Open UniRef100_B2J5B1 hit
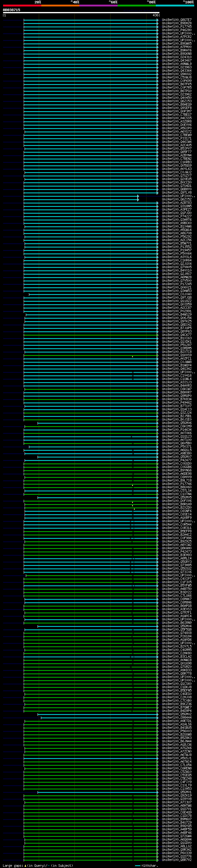 click(x=176, y=416)
